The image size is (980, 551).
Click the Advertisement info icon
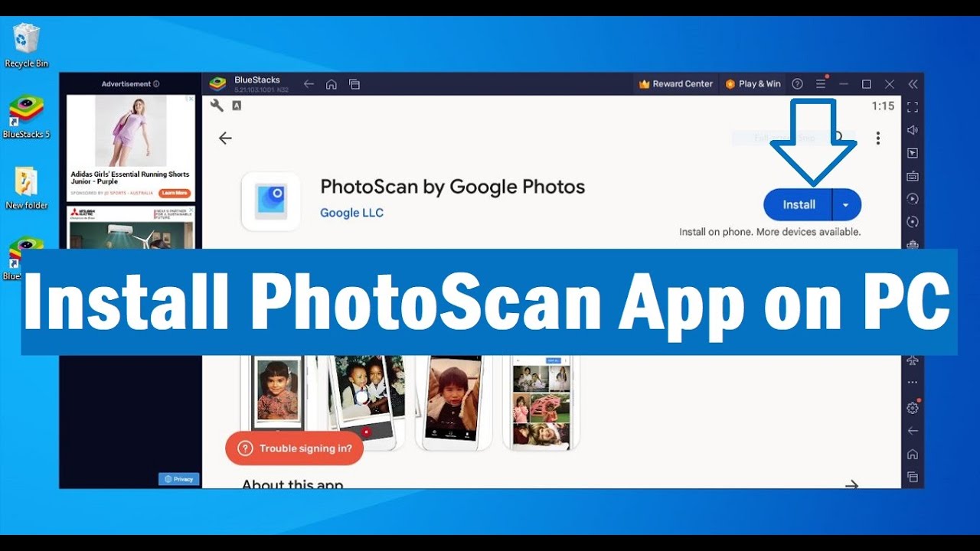point(156,84)
